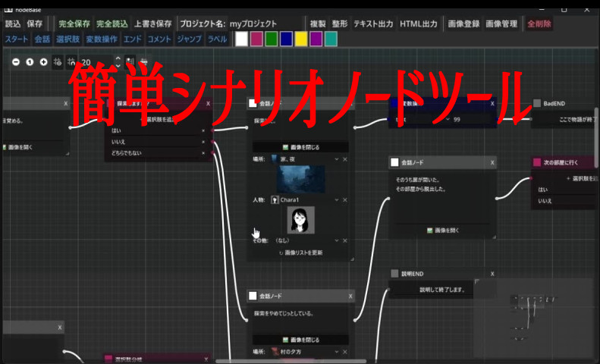Click 画像を閉じる above the 場所 家、夜 row
600x364 pixels.
tap(301, 147)
